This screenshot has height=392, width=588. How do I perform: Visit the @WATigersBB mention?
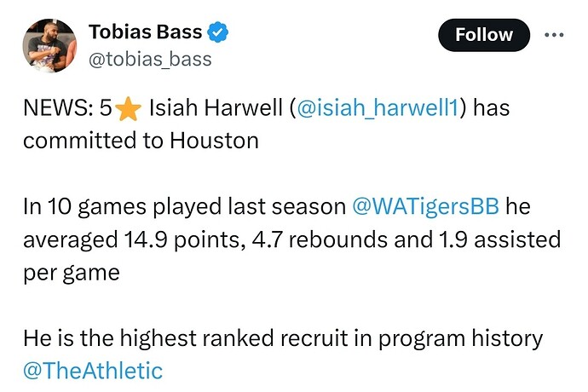[425, 206]
